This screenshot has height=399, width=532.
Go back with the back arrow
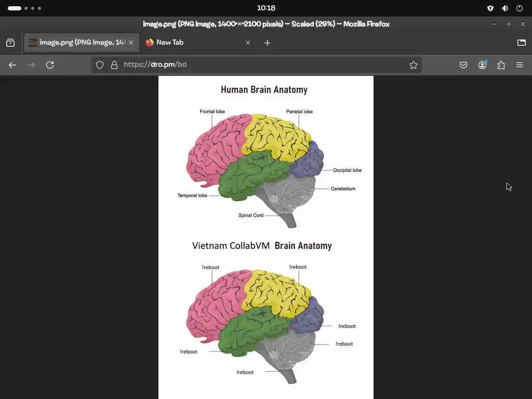point(12,65)
